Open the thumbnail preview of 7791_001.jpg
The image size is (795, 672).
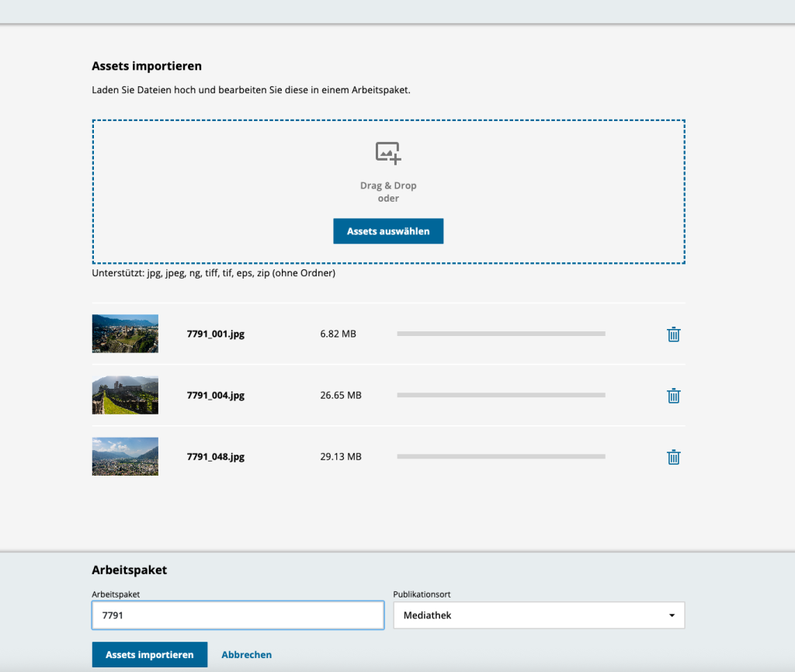pyautogui.click(x=125, y=334)
